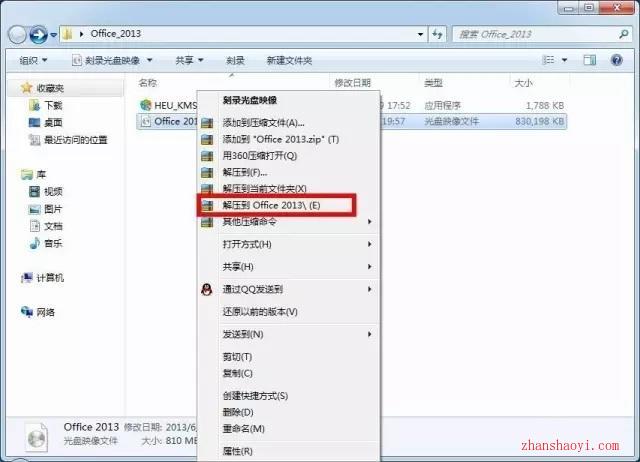
Task: Choose 属性(R) in context menu
Action: click(289, 451)
